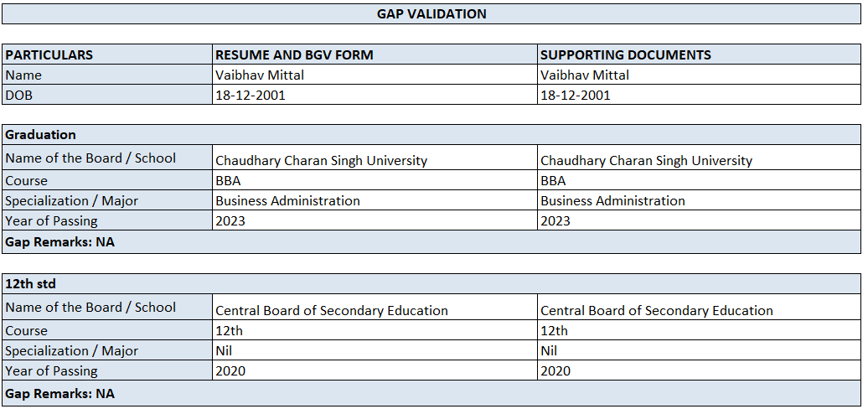Select Chaudhary Charan Singh University under Supporting Documents
Image resolution: width=868 pixels, height=409 pixels.
646,160
